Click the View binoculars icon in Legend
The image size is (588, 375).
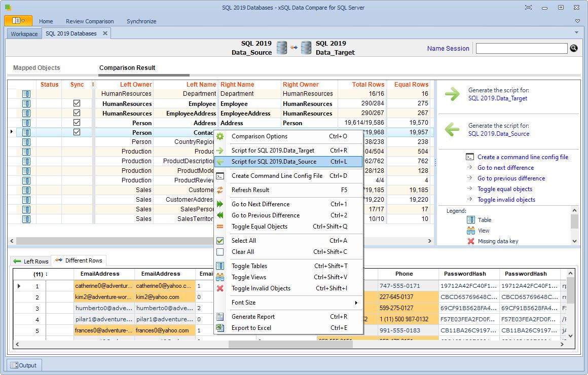[x=470, y=231]
